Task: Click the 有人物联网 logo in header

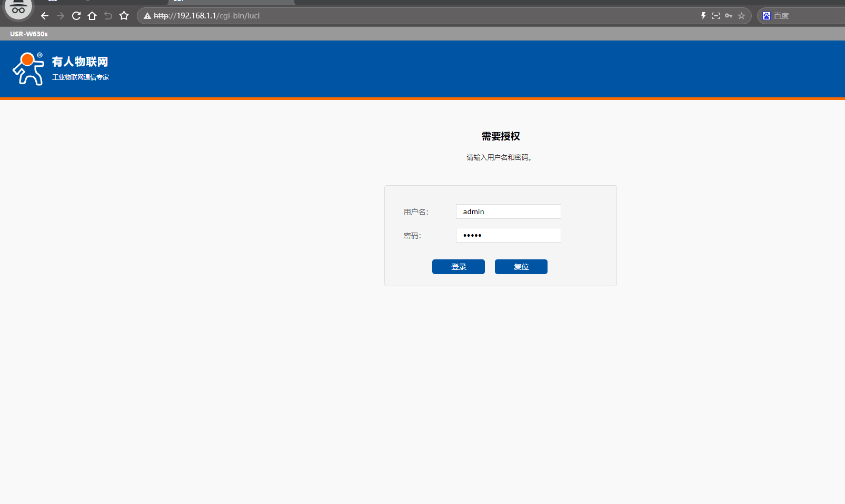Action: 61,68
